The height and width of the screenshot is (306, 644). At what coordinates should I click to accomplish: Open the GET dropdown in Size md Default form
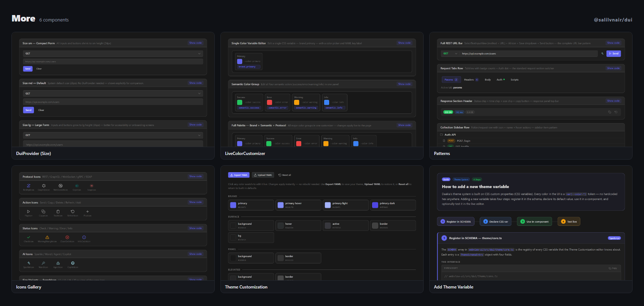click(113, 93)
